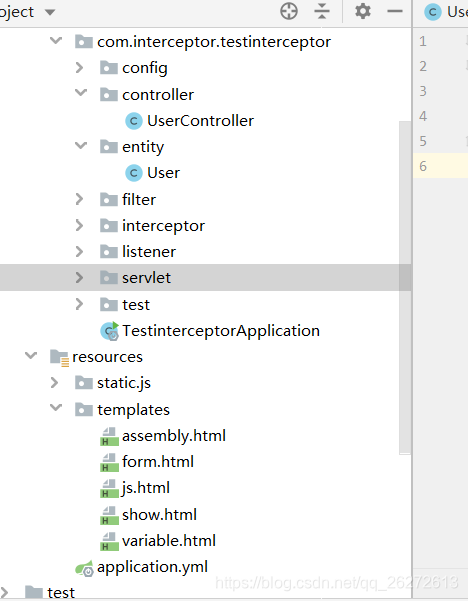Click the entity package folder icon

(x=109, y=146)
